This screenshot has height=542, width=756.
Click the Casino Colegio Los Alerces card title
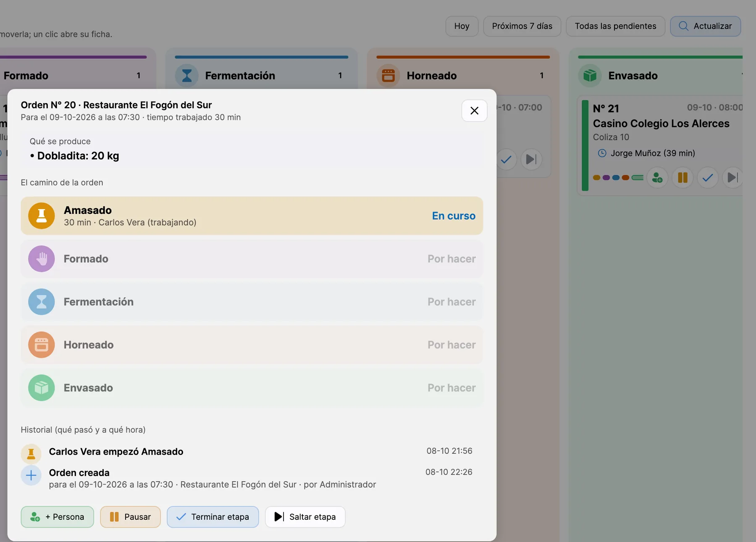pos(661,124)
